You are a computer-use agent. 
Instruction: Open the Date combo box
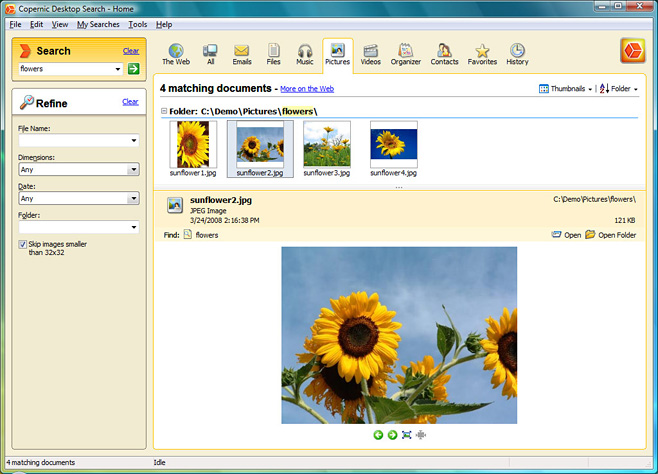tap(79, 198)
